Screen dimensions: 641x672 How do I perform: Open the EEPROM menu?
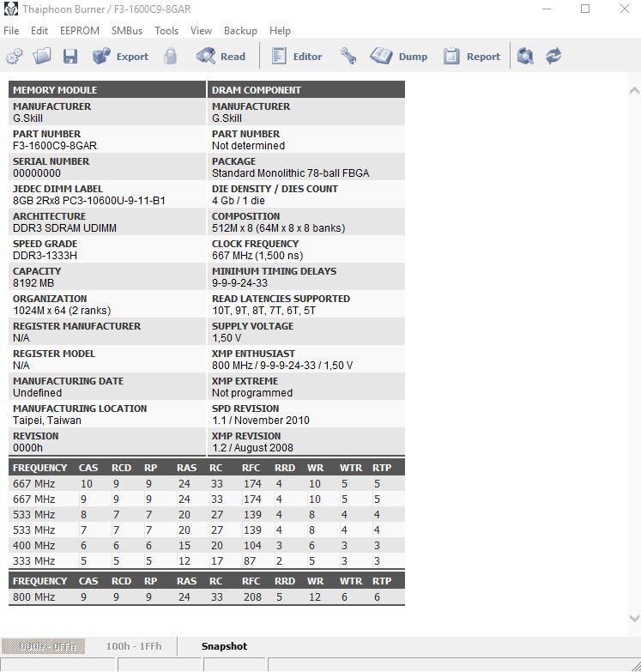[x=80, y=31]
